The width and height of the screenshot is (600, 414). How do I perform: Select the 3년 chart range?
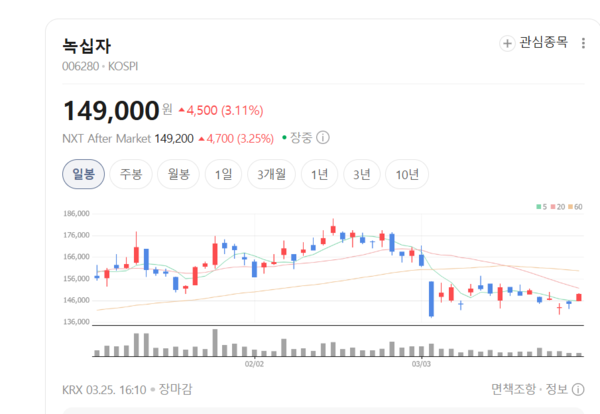pyautogui.click(x=362, y=174)
